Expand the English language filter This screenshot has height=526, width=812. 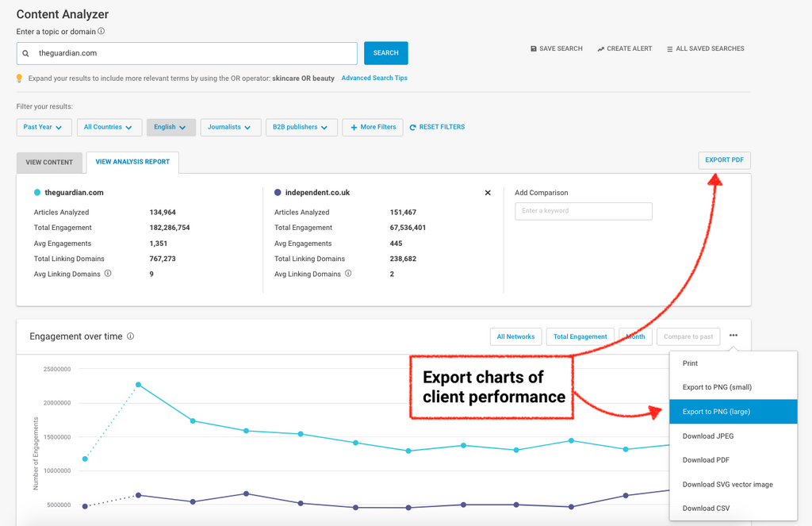[170, 127]
